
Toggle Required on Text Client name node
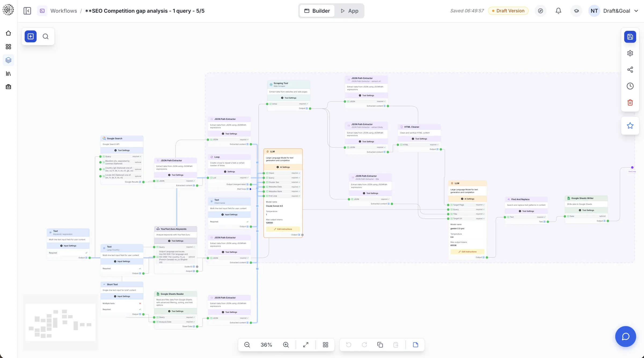247,222
